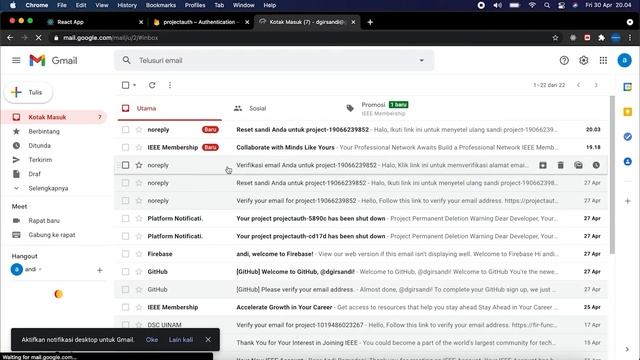The height and width of the screenshot is (360, 640).
Task: Tick the select-all checkbox
Action: [x=125, y=85]
